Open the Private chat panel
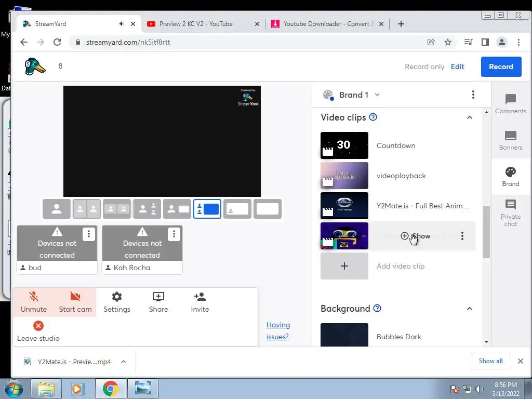The width and height of the screenshot is (532, 399). [x=510, y=213]
